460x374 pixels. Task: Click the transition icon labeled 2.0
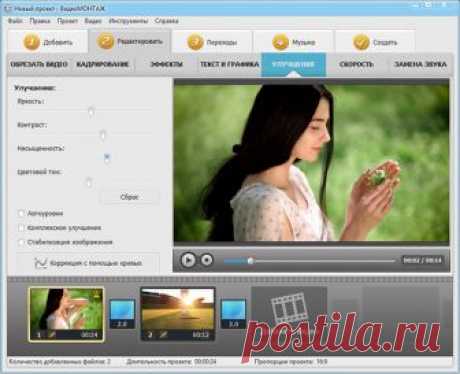[x=122, y=314]
